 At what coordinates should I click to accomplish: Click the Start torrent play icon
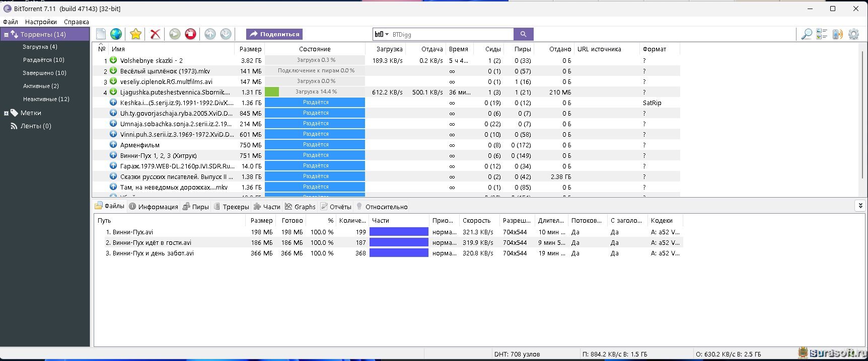tap(175, 34)
